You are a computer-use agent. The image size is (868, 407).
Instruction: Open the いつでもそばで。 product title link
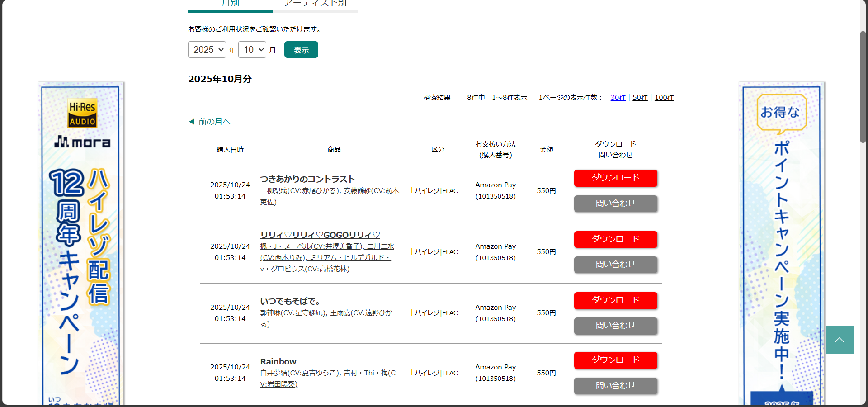[291, 301]
